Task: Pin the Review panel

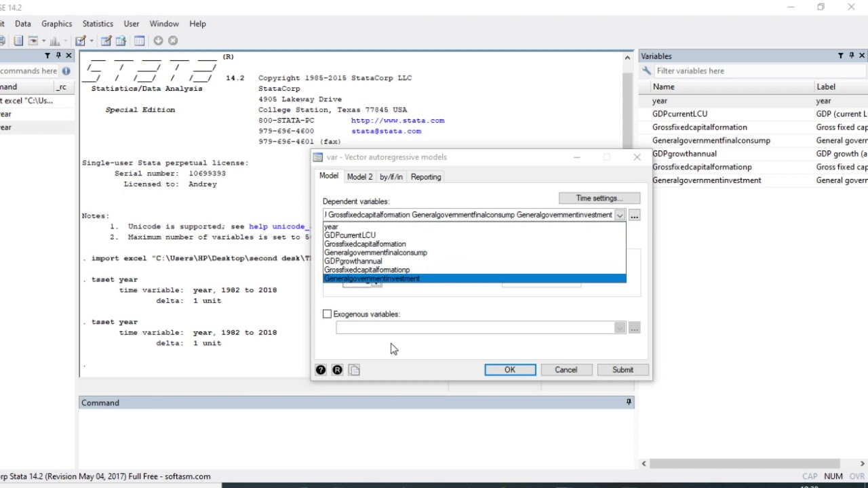Action: 58,56
